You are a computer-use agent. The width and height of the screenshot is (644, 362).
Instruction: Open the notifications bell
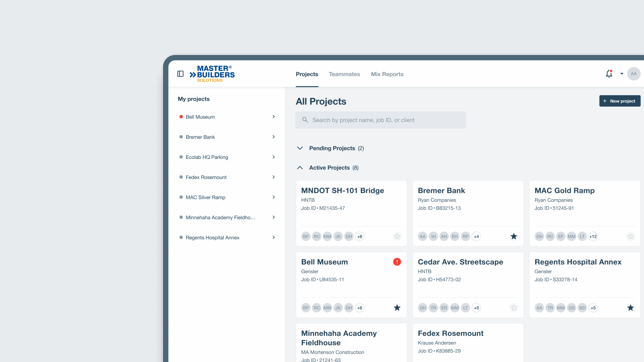click(x=609, y=74)
